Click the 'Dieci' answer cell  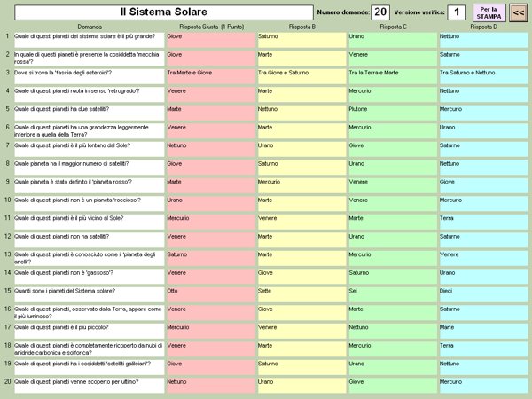click(483, 294)
